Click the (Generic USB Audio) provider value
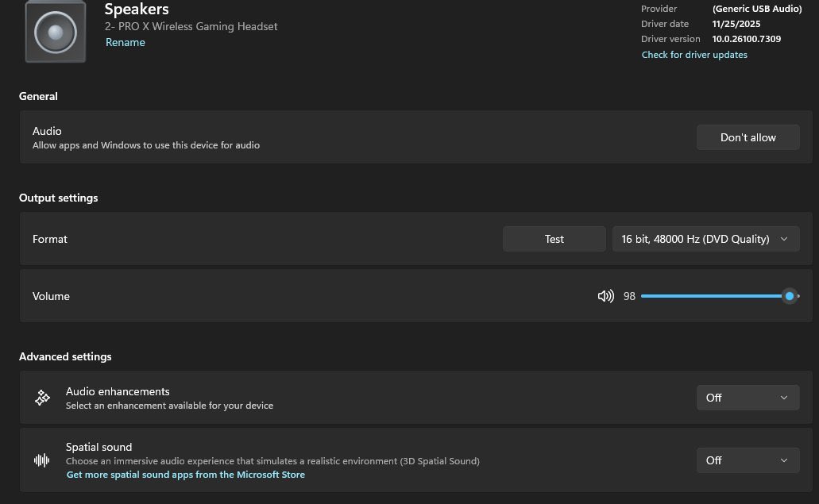819x504 pixels. (x=757, y=9)
